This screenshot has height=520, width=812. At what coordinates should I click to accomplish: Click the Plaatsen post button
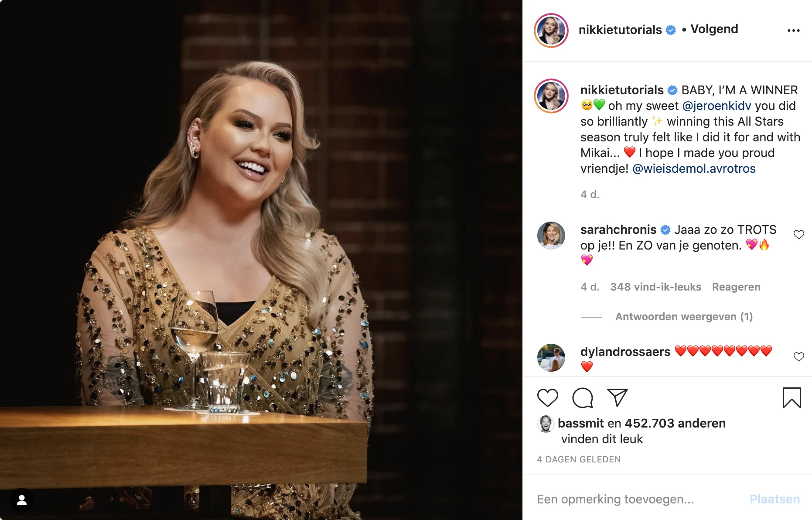pos(774,499)
